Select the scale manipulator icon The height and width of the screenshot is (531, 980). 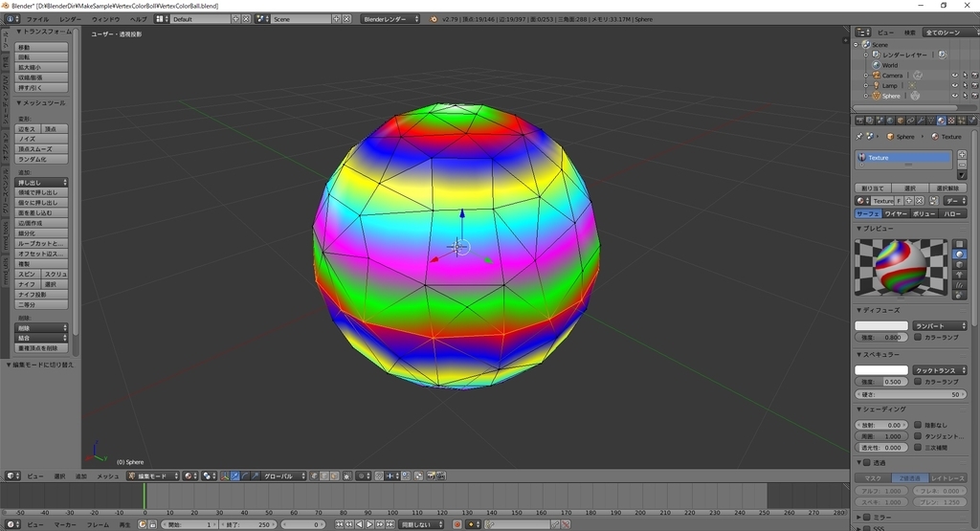tap(255, 476)
